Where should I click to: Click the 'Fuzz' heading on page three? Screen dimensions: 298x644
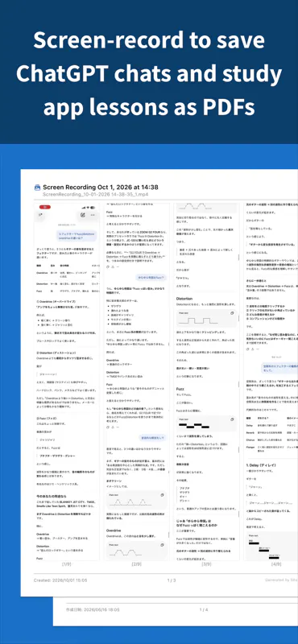click(x=180, y=388)
